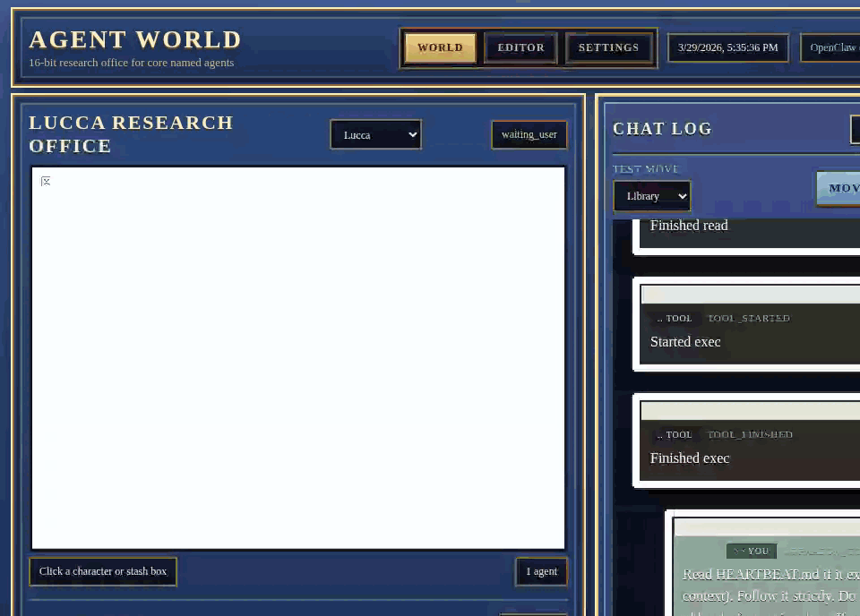Expand the Lucca agent dropdown
The width and height of the screenshot is (860, 616).
click(375, 135)
